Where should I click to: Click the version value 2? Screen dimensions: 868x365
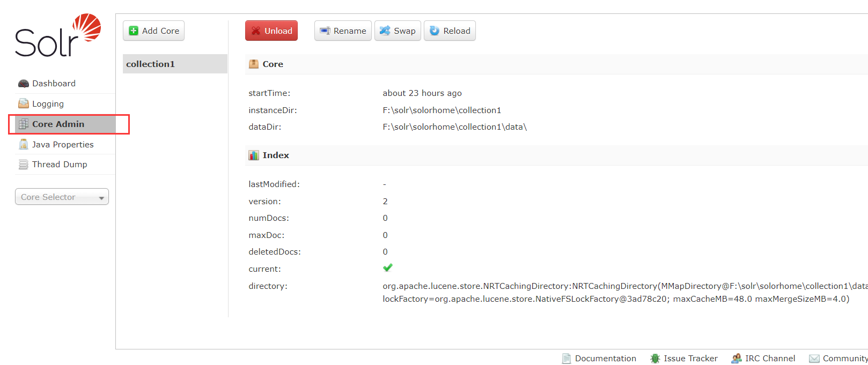coord(385,202)
